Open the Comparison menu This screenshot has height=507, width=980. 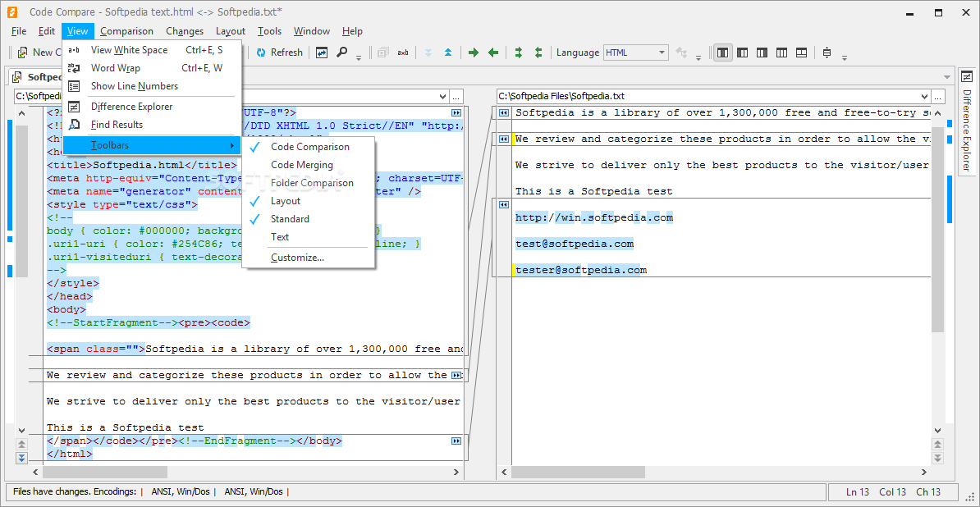coord(126,31)
